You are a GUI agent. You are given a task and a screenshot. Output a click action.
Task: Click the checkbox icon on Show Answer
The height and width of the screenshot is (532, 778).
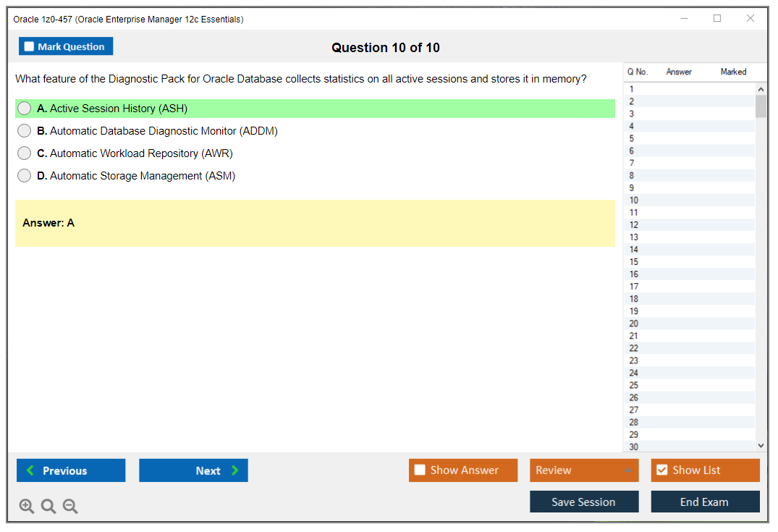click(x=420, y=470)
